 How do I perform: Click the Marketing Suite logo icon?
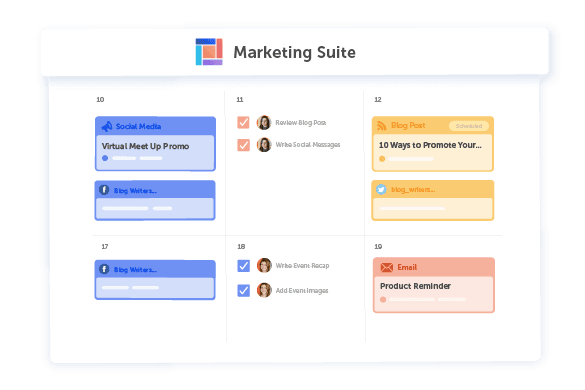[209, 52]
